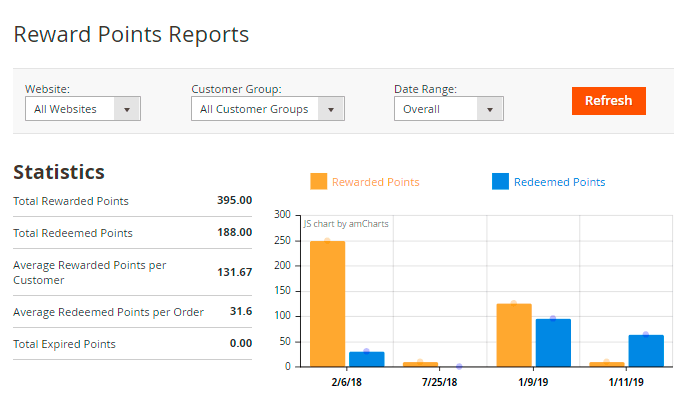Click the Rewarded Points legend label
This screenshot has width=685, height=399.
click(x=375, y=182)
